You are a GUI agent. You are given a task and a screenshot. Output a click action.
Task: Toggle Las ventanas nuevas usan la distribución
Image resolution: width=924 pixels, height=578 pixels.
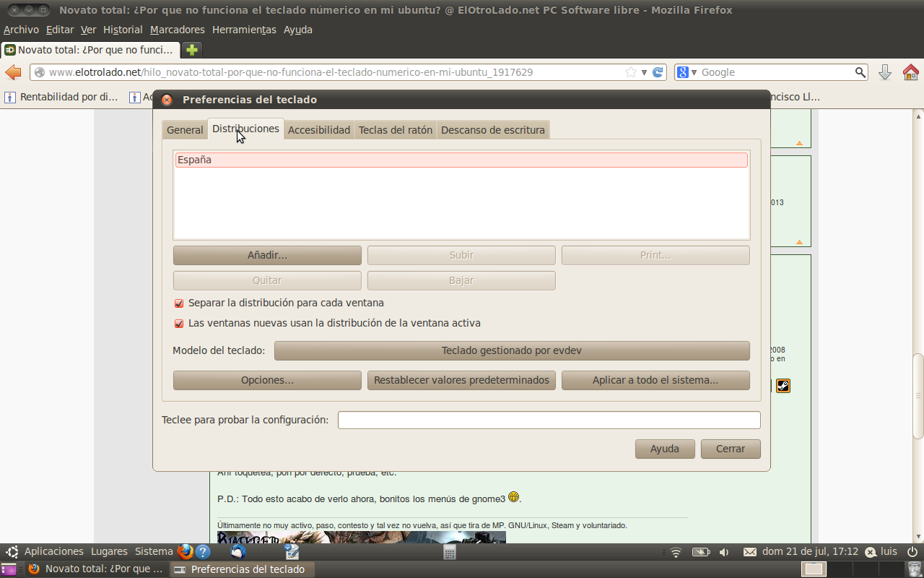(179, 324)
